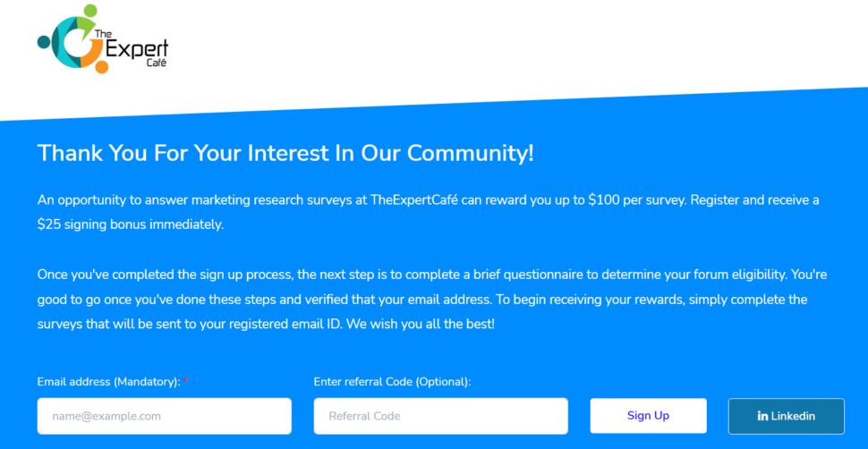Register using the Linkedin button
This screenshot has width=868, height=449.
tap(786, 416)
